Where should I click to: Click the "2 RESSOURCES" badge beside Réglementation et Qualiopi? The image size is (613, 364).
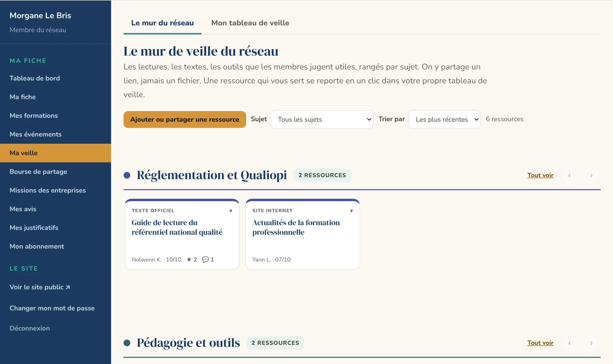[322, 175]
